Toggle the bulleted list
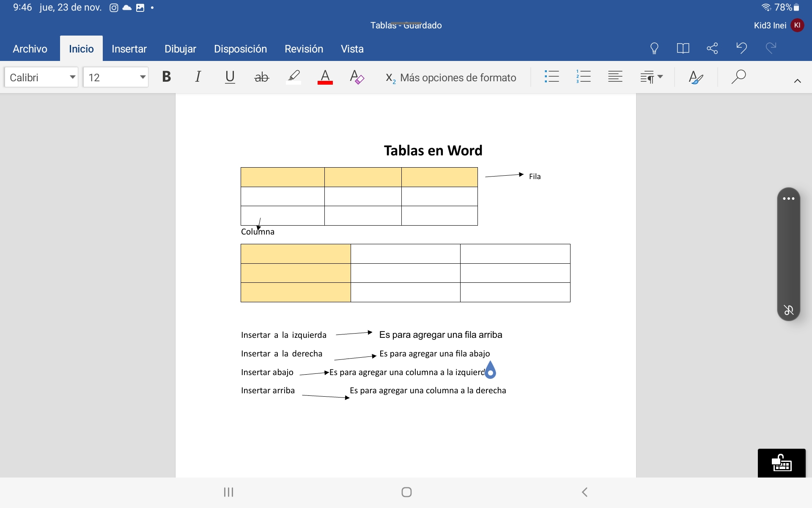 [x=551, y=77]
